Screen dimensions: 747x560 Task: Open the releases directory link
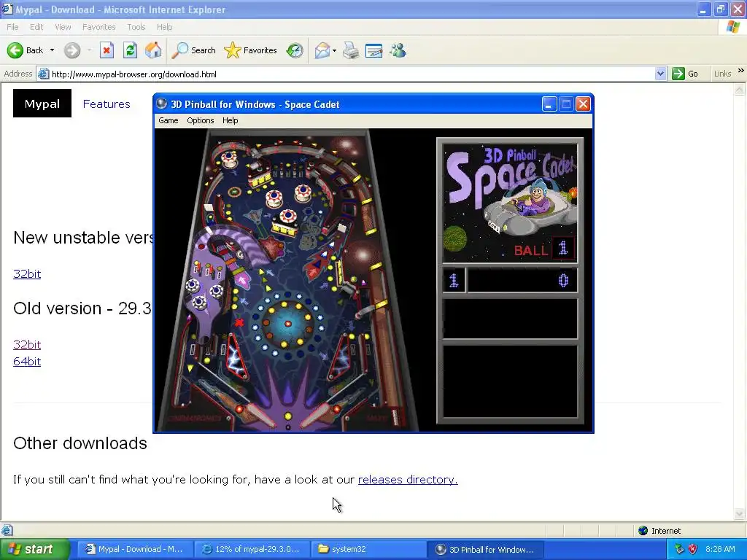click(x=408, y=480)
